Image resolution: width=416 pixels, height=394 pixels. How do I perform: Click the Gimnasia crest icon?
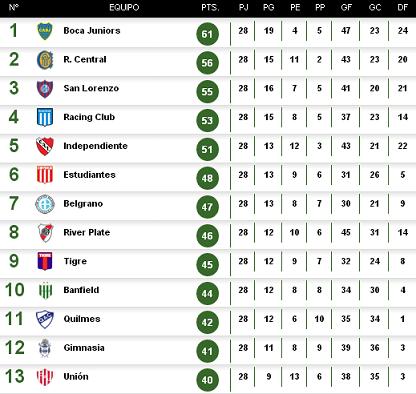click(44, 348)
